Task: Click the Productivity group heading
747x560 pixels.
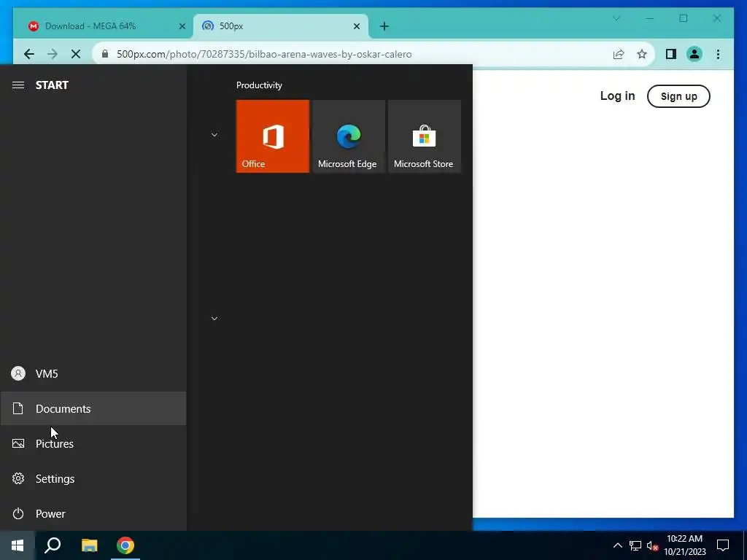Action: pyautogui.click(x=259, y=85)
